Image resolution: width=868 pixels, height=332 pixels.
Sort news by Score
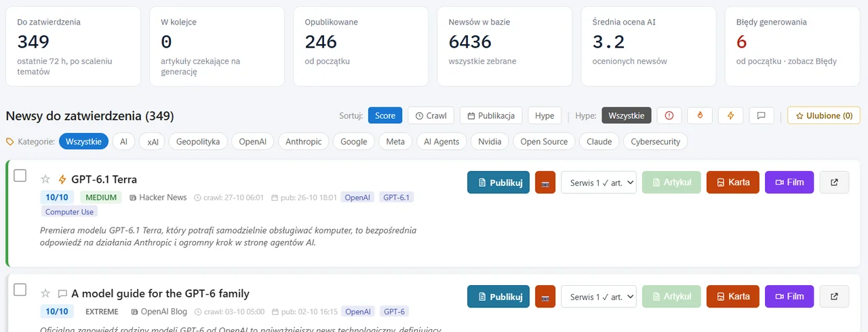point(385,115)
